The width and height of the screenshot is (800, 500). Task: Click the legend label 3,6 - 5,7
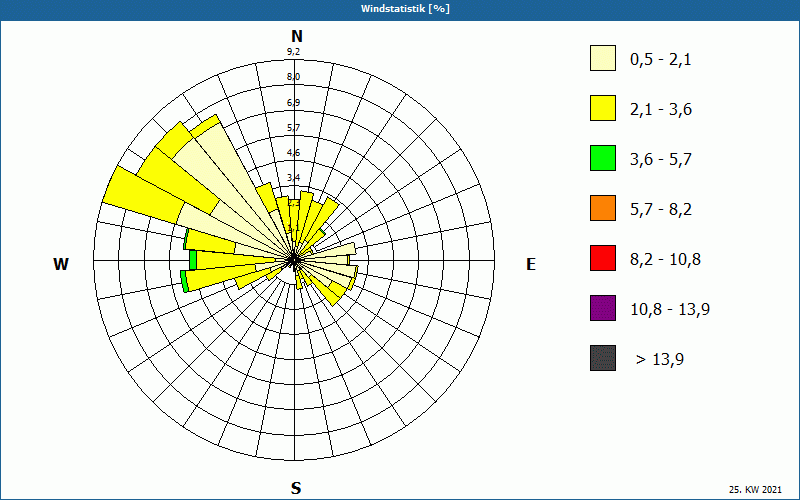point(661,160)
